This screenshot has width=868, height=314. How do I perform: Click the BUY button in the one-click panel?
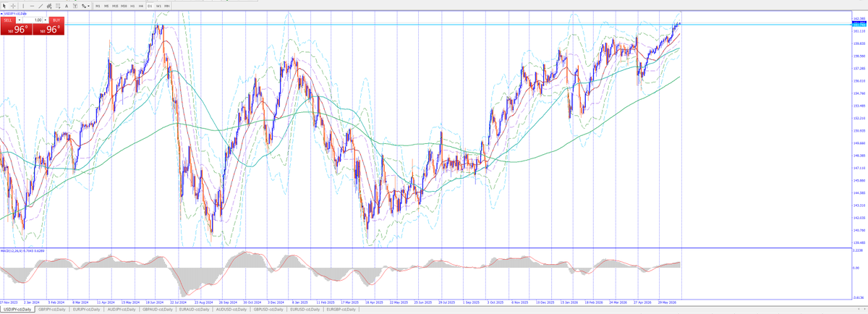pyautogui.click(x=56, y=20)
